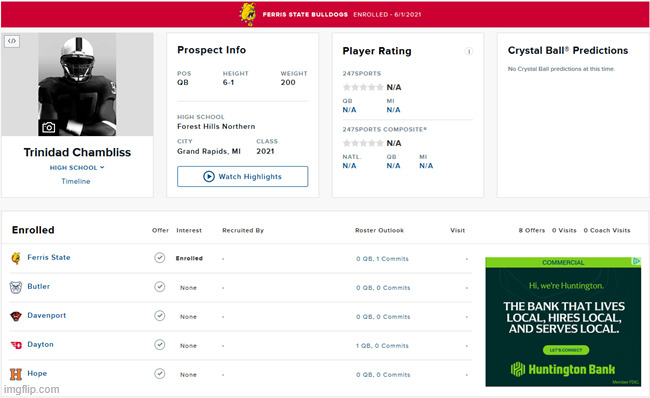Click the Butler offer checkmark
Viewport: 650px width, 398px height.
(x=160, y=286)
